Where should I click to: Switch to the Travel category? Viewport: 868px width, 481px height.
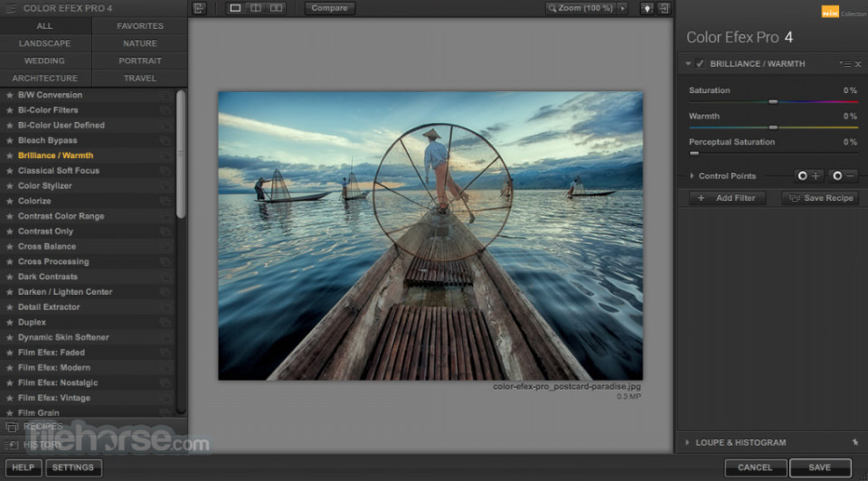[140, 78]
